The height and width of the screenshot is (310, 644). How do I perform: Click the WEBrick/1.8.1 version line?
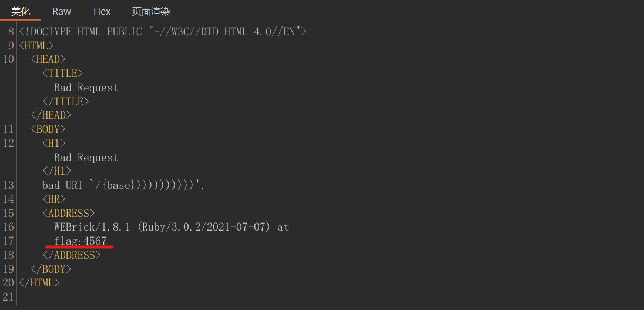tap(171, 227)
